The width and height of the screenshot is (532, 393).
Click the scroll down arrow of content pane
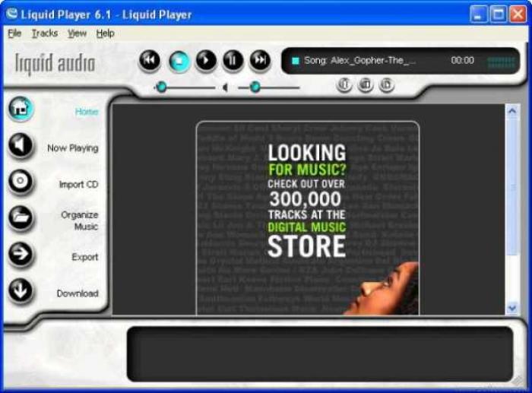(512, 308)
